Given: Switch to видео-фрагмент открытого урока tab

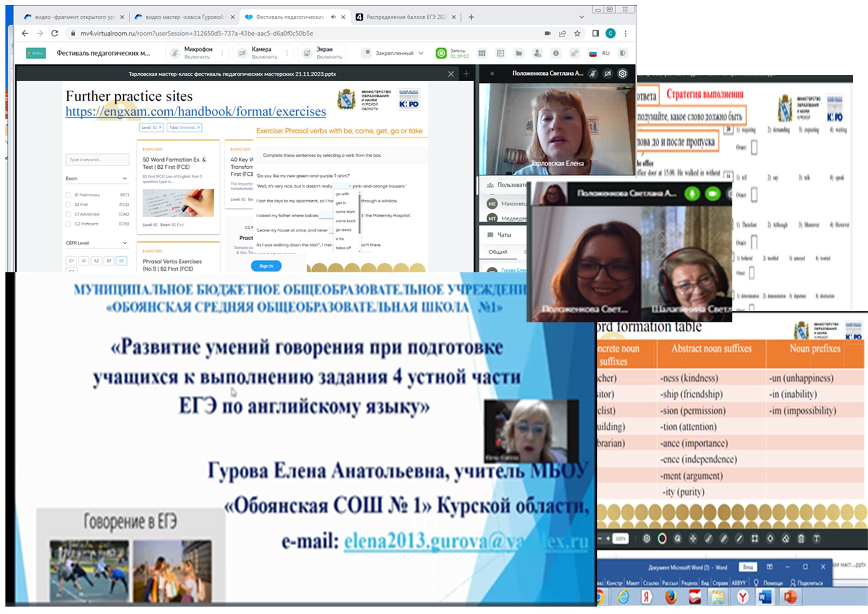Looking at the screenshot, I should pos(74,17).
